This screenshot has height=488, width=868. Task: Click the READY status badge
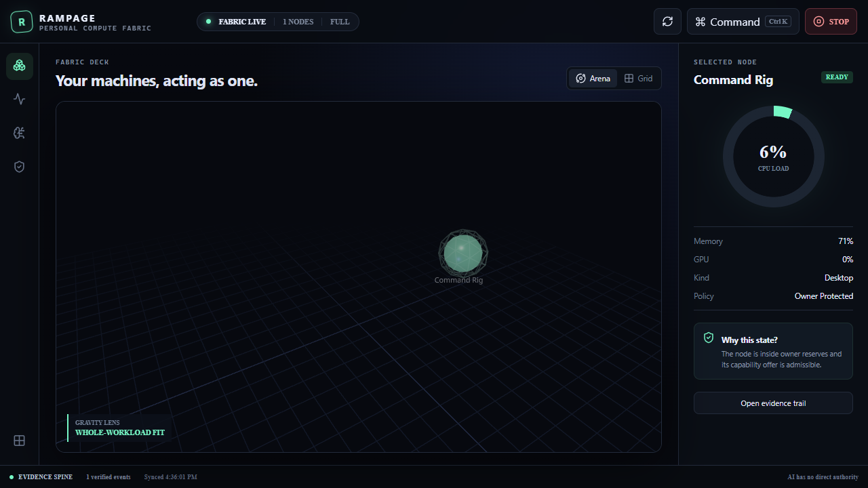point(837,77)
